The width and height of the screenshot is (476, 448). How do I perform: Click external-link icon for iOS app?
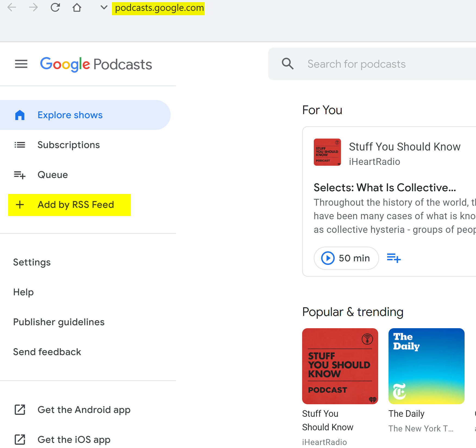coord(20,440)
